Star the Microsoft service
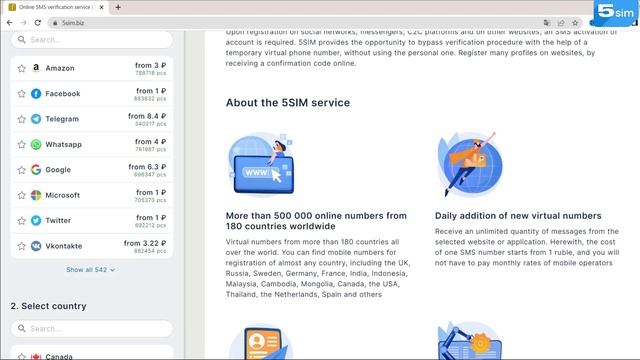This screenshot has width=640, height=360. point(22,196)
